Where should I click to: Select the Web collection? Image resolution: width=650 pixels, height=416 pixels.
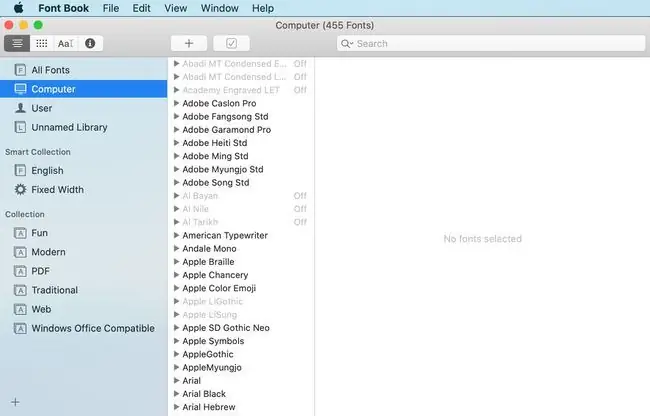pos(84,309)
